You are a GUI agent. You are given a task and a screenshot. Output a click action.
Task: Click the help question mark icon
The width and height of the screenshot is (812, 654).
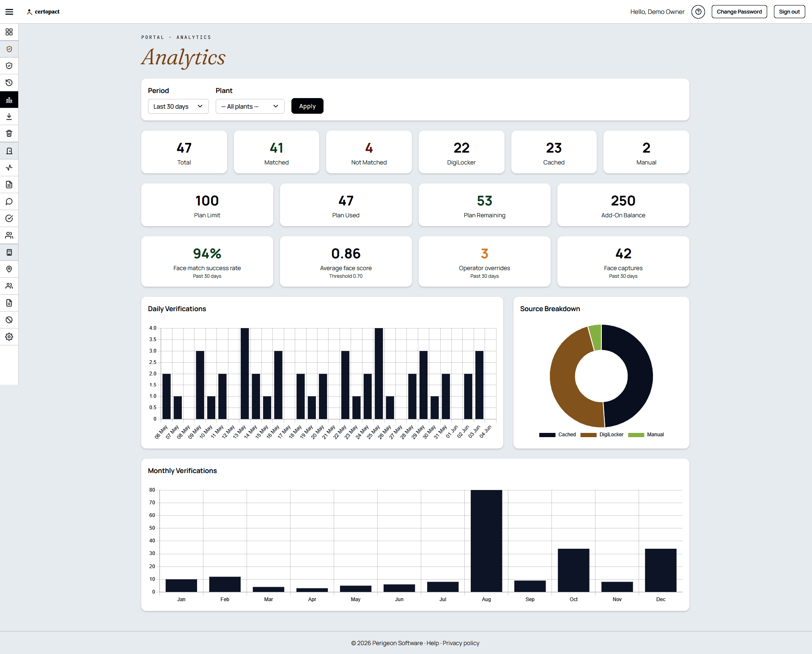pyautogui.click(x=698, y=12)
